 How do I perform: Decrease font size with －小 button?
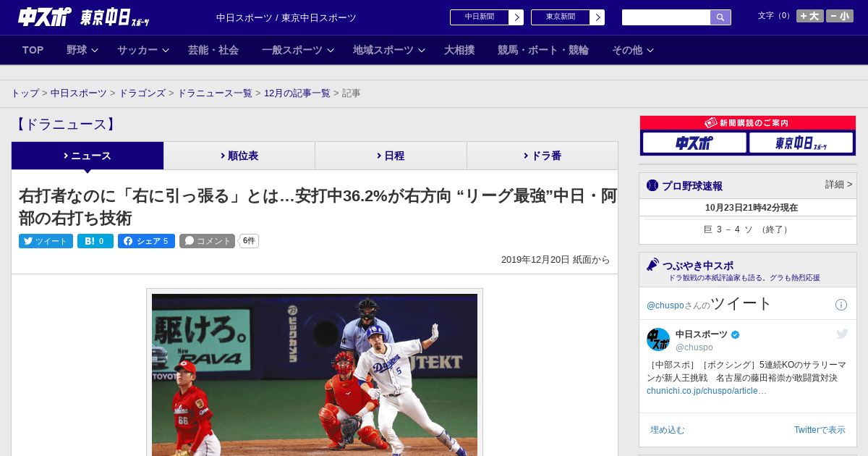[x=840, y=16]
